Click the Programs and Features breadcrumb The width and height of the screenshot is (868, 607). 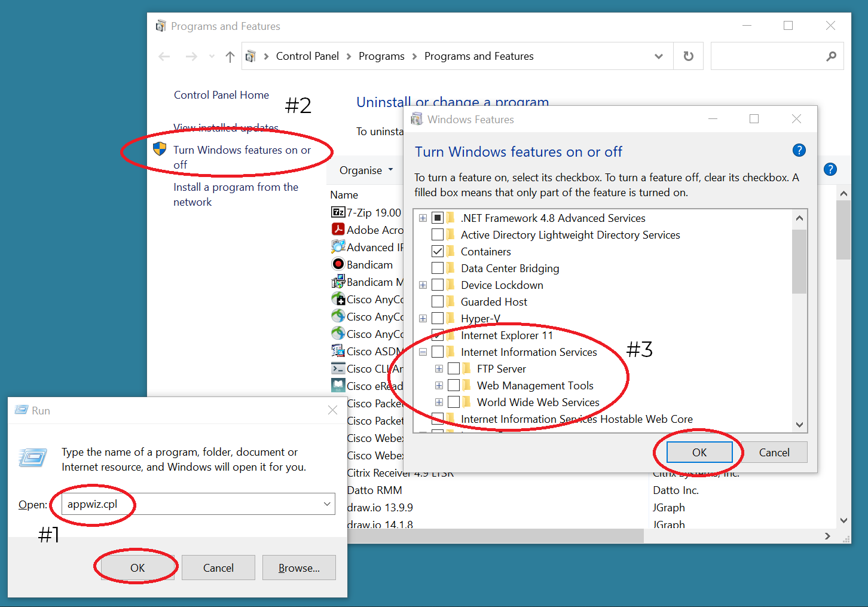point(479,56)
